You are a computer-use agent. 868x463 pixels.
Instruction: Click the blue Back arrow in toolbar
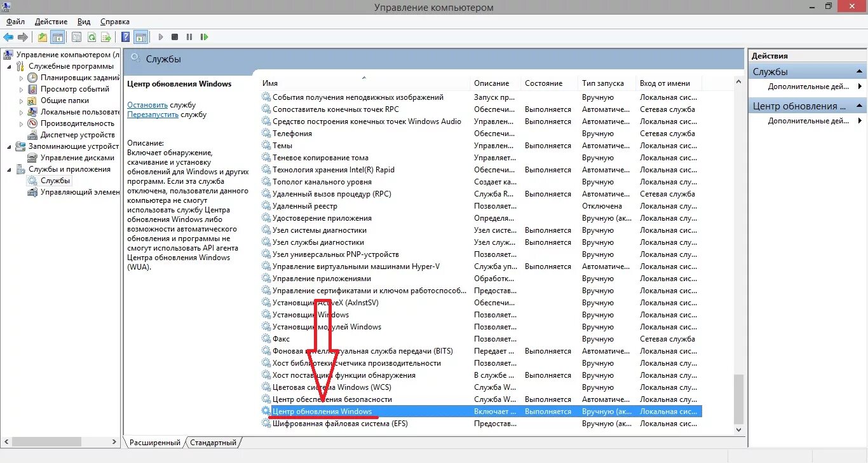[x=8, y=38]
